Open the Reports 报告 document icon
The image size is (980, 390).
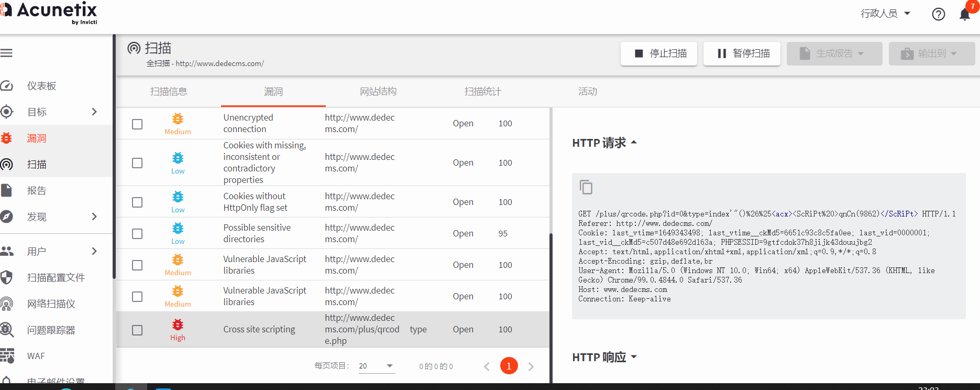coord(6,190)
